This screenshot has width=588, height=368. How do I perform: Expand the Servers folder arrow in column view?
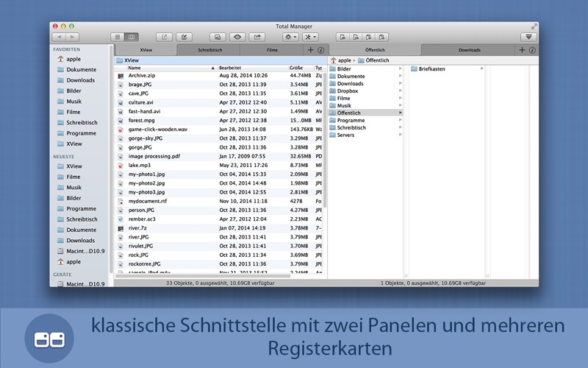[400, 135]
